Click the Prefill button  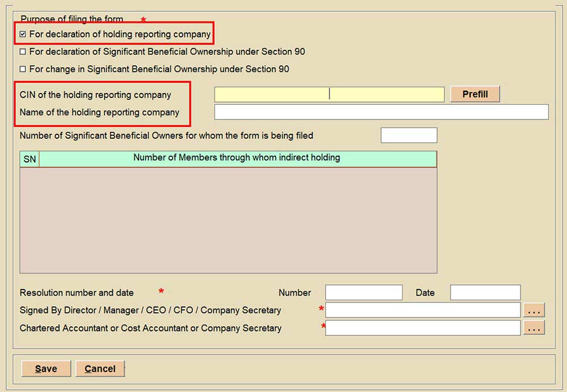pyautogui.click(x=475, y=94)
